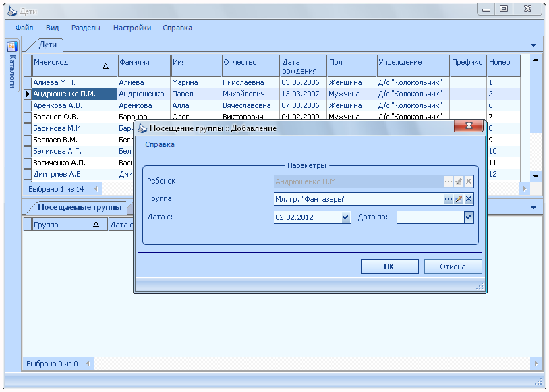Click left arrow next to Выбрано 1 из 14
The image size is (549, 392).
click(96, 189)
